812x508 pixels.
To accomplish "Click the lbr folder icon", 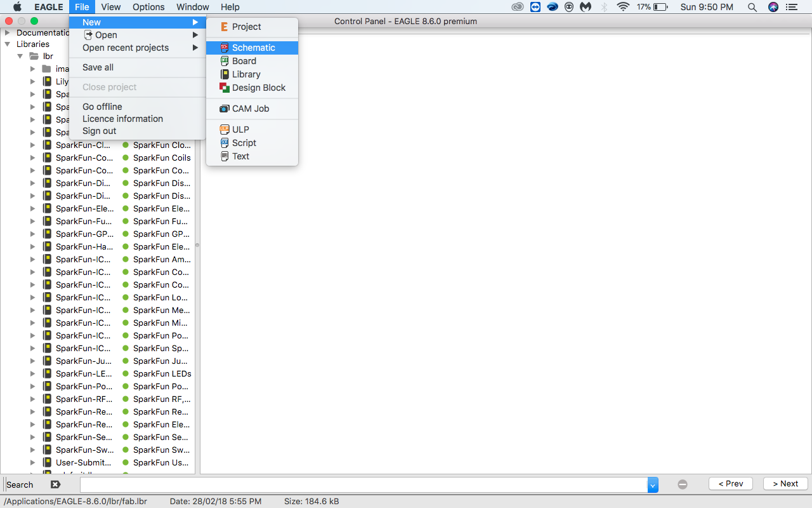I will point(34,56).
